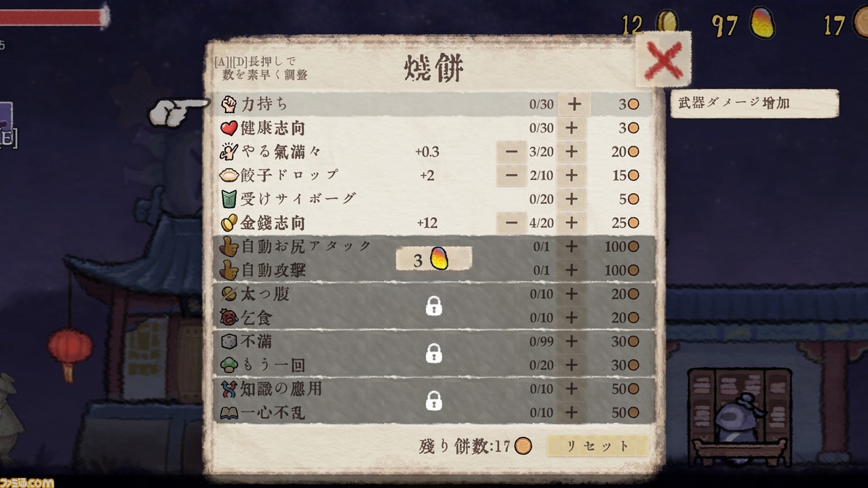The height and width of the screenshot is (488, 868).
Task: Select the green armor icon for 受けサイボーグ
Action: [x=229, y=199]
